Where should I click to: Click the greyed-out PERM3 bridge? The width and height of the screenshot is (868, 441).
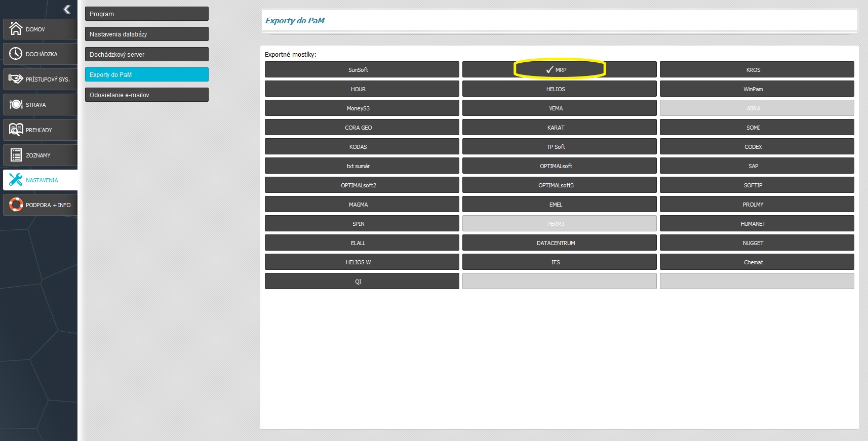click(x=560, y=223)
